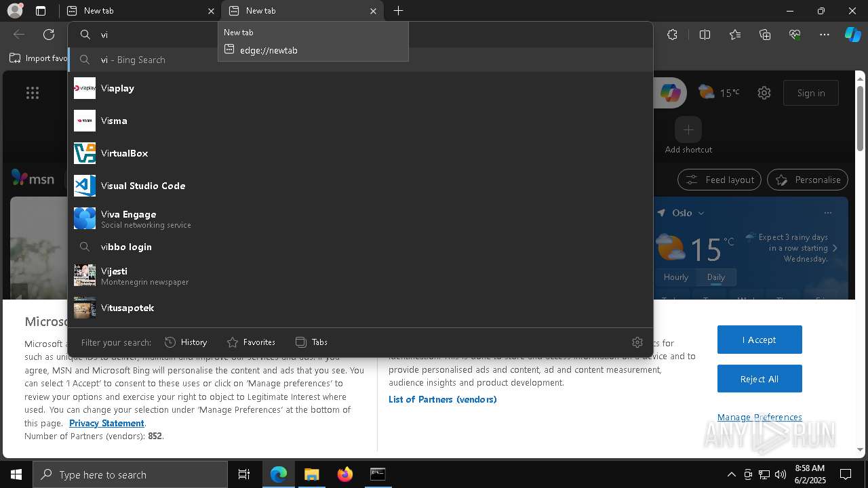Click the taskbar search box
The width and height of the screenshot is (868, 488).
pyautogui.click(x=130, y=474)
